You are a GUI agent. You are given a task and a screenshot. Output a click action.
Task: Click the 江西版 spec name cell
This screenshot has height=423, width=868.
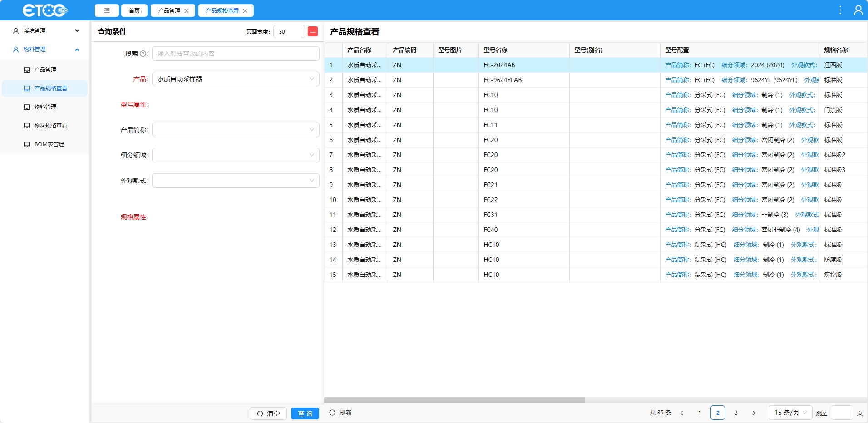click(843, 65)
